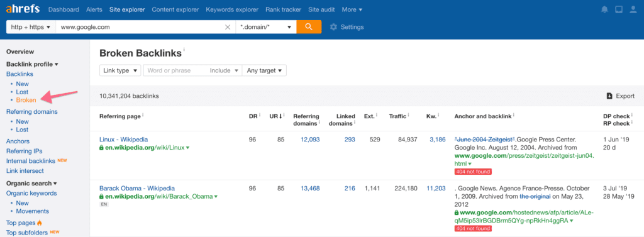Select Anchors in the left sidebar
Screen dimensions: 644x237
[x=18, y=141]
